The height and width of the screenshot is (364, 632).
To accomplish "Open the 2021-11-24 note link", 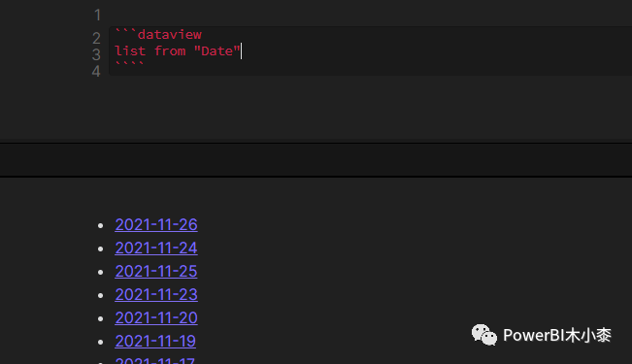I will pyautogui.click(x=156, y=248).
